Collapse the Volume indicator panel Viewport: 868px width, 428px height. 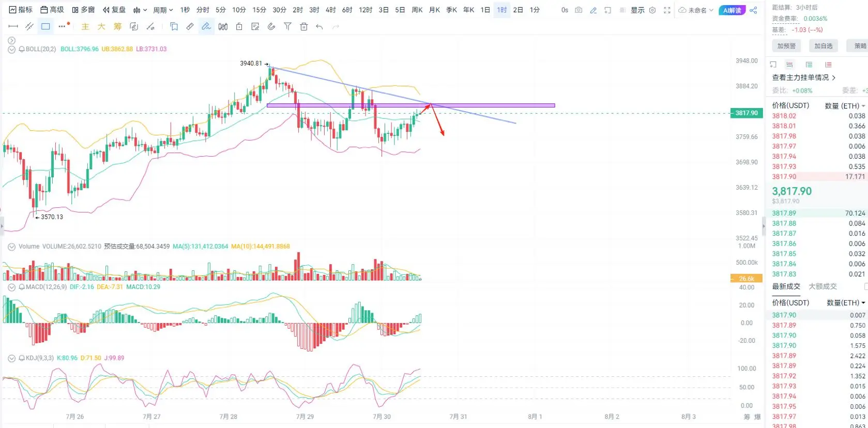coord(11,247)
